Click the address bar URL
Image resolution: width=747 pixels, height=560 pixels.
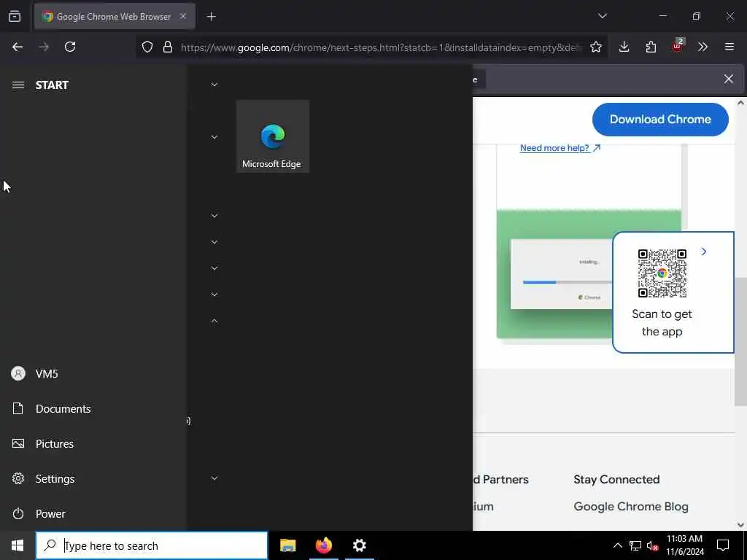coord(381,47)
